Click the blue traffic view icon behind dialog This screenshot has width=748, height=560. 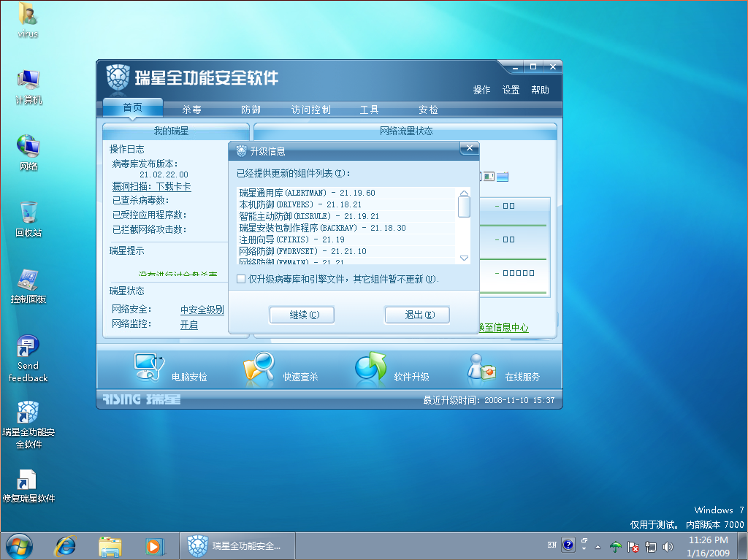tap(503, 177)
